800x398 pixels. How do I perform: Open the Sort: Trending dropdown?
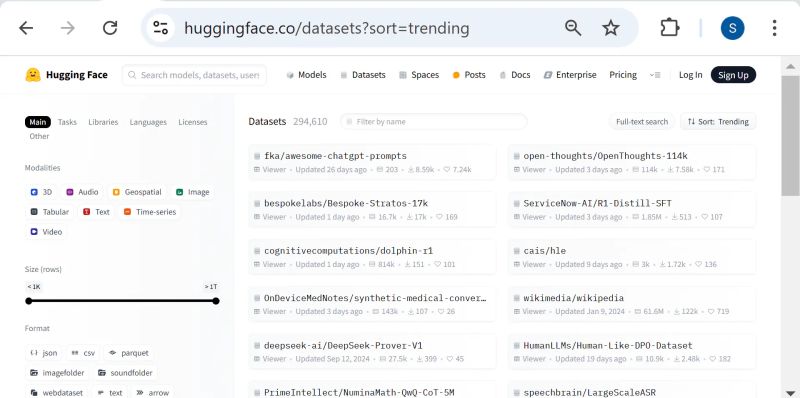click(x=718, y=121)
